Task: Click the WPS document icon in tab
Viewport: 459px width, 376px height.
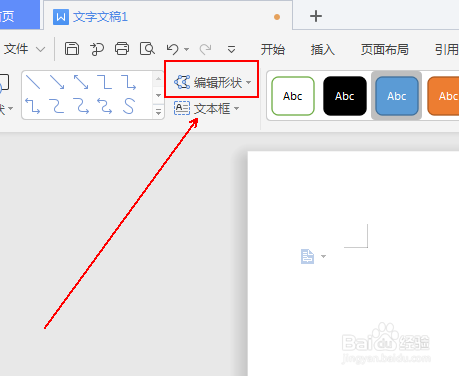Action: point(61,17)
